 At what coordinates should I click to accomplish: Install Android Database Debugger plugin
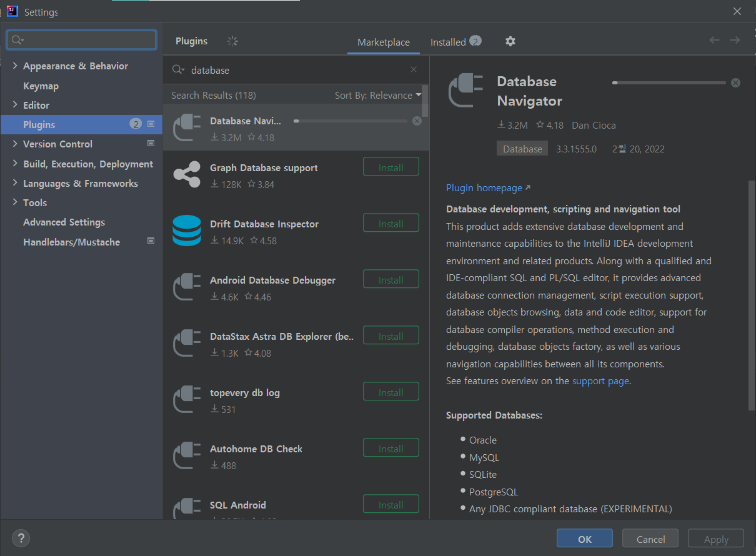pos(391,280)
